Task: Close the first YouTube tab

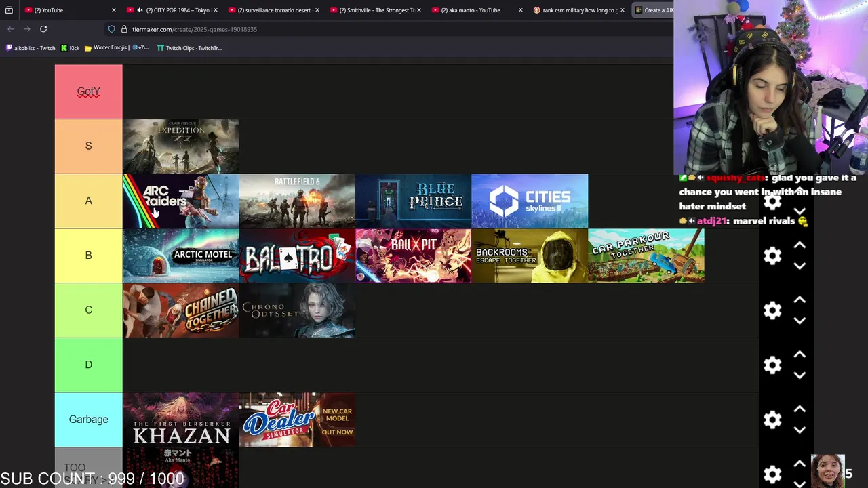Action: (113, 10)
